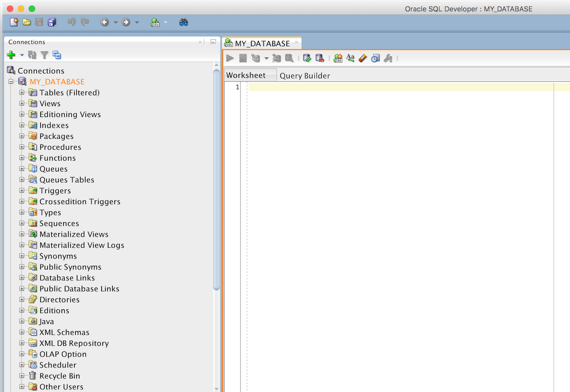Switch to the Worksheet tab
Viewport: 570px width, 392px height.
point(250,75)
